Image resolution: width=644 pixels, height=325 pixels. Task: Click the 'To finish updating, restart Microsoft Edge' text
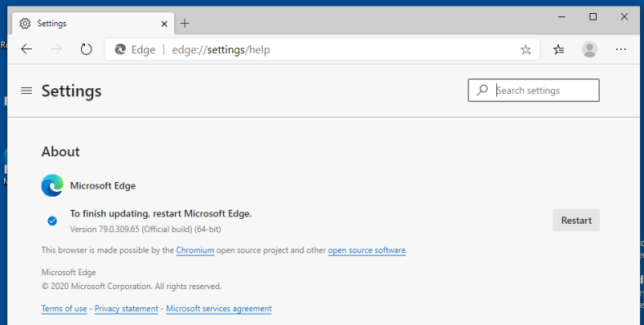(160, 214)
